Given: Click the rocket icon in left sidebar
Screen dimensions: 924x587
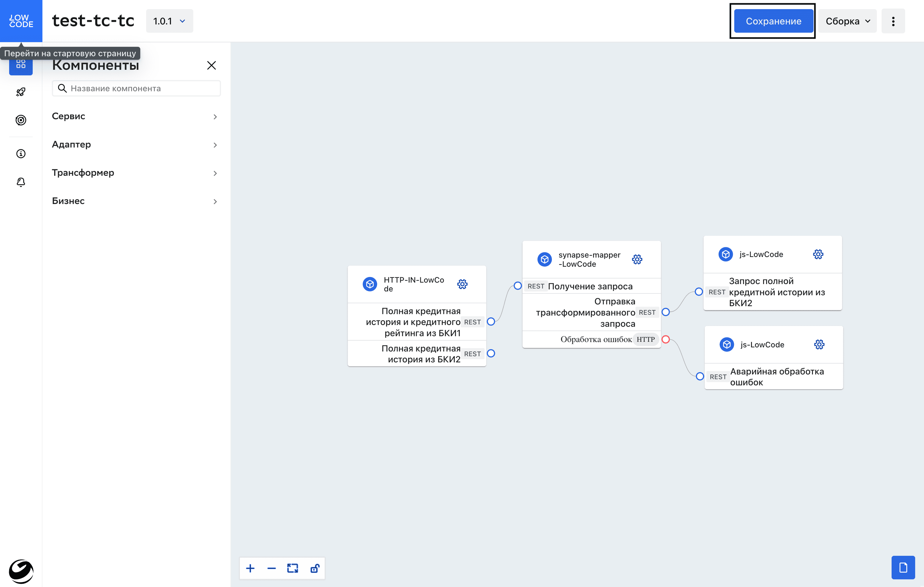Looking at the screenshot, I should 21,92.
